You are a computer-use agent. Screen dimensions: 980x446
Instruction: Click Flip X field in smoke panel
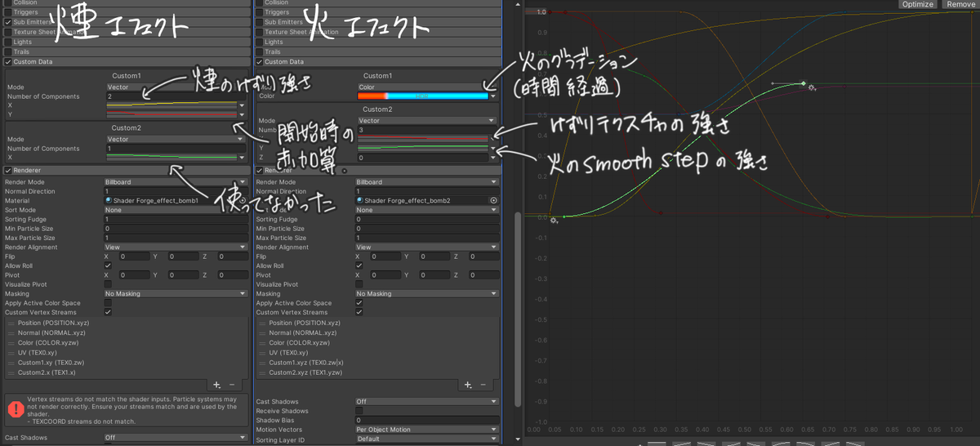pyautogui.click(x=133, y=256)
